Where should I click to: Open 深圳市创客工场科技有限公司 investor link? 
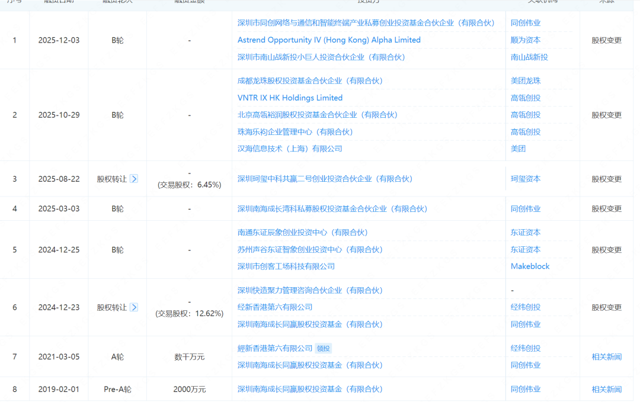285,266
